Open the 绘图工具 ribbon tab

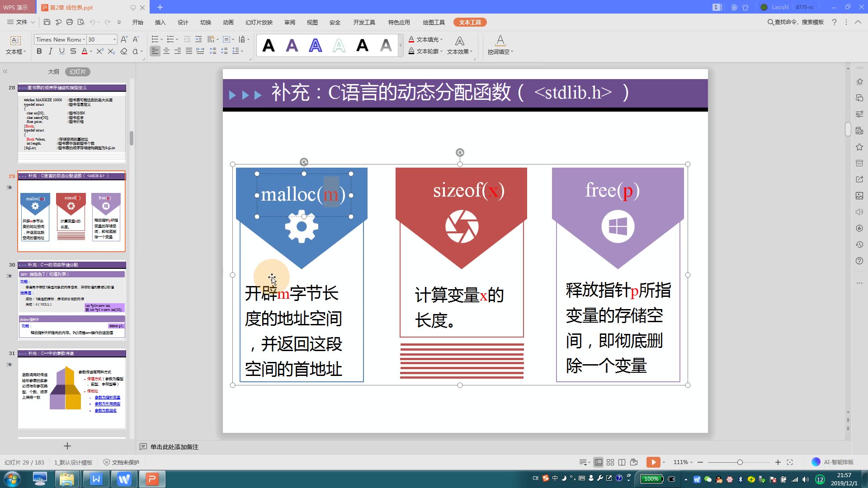pos(434,22)
